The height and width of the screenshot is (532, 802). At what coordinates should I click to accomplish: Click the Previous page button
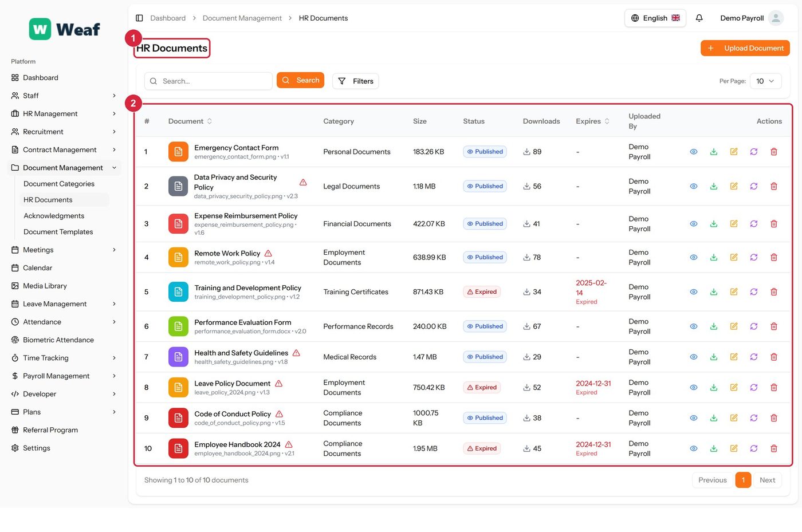(713, 480)
